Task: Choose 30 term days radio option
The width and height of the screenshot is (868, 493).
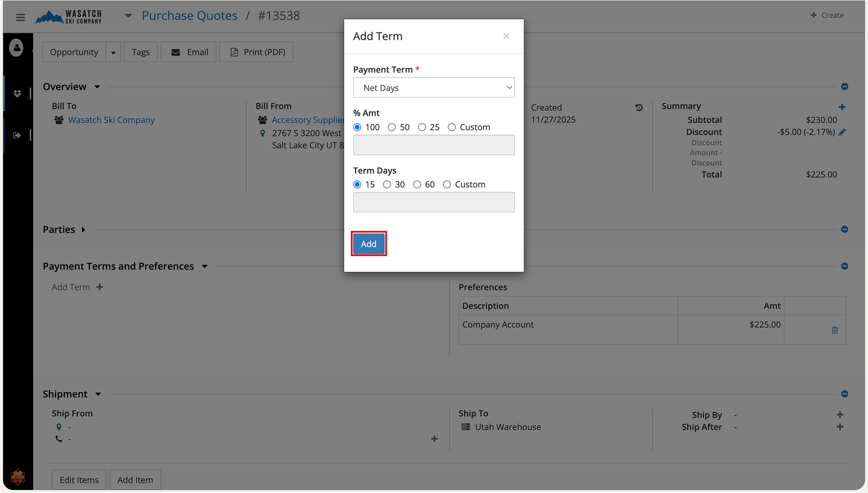Action: click(387, 184)
